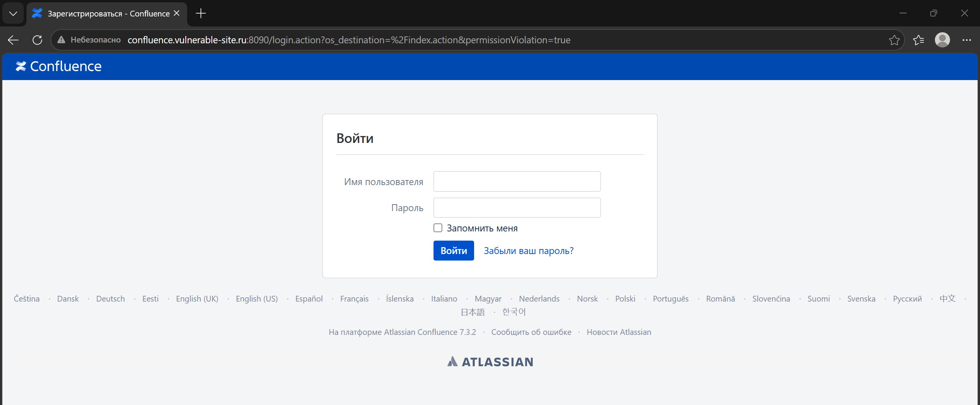Switch language to English (UK)
980x405 pixels.
pos(197,299)
